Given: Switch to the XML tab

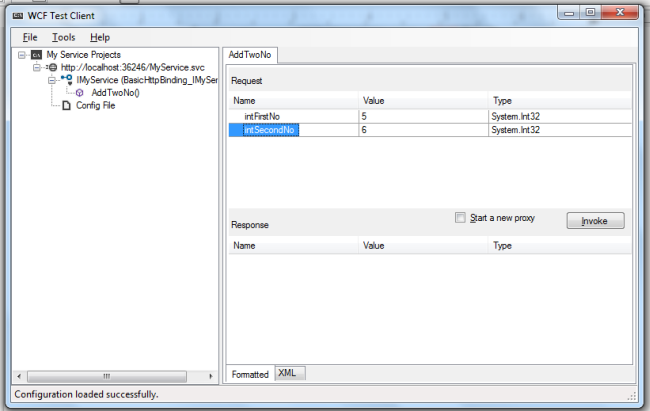Looking at the screenshot, I should point(290,373).
